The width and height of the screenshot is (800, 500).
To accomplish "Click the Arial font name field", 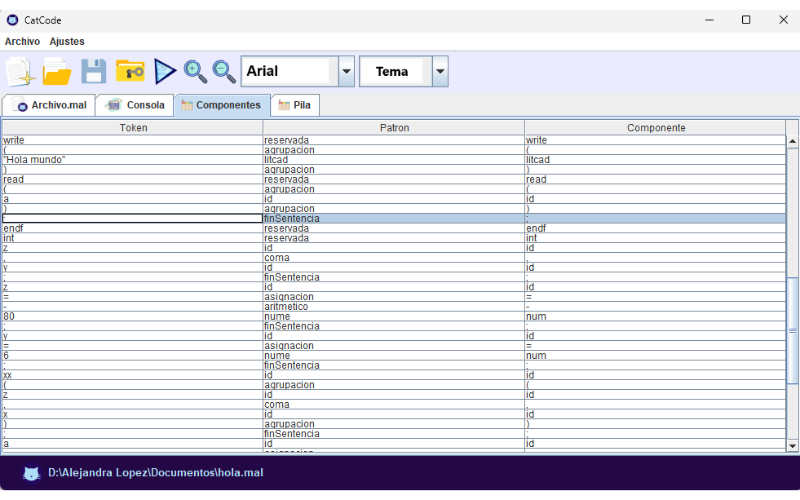I will click(286, 72).
